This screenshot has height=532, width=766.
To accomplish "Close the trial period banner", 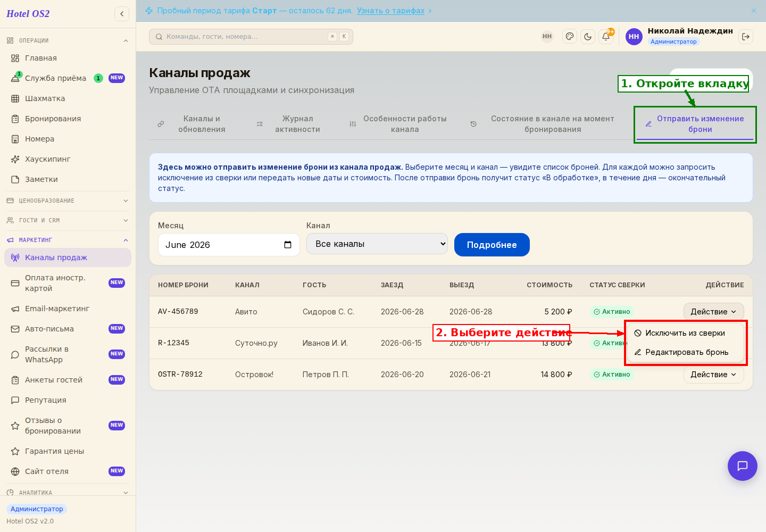I will click(754, 11).
